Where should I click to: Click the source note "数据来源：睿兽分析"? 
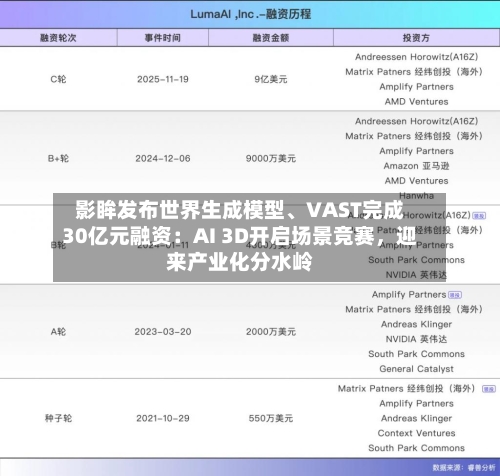(464, 467)
